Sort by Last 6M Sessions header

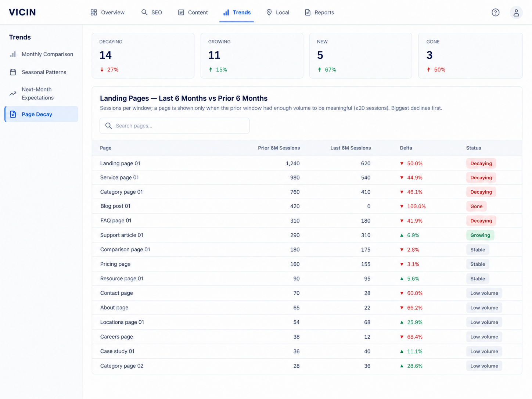click(x=351, y=148)
